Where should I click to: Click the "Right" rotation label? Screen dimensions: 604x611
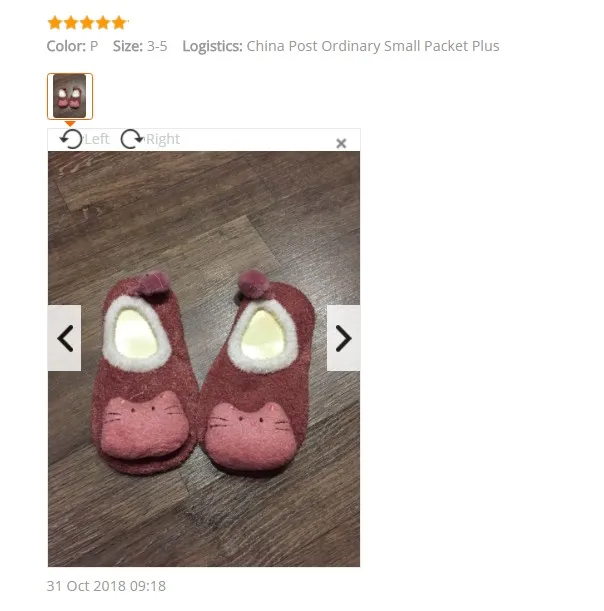coord(162,139)
